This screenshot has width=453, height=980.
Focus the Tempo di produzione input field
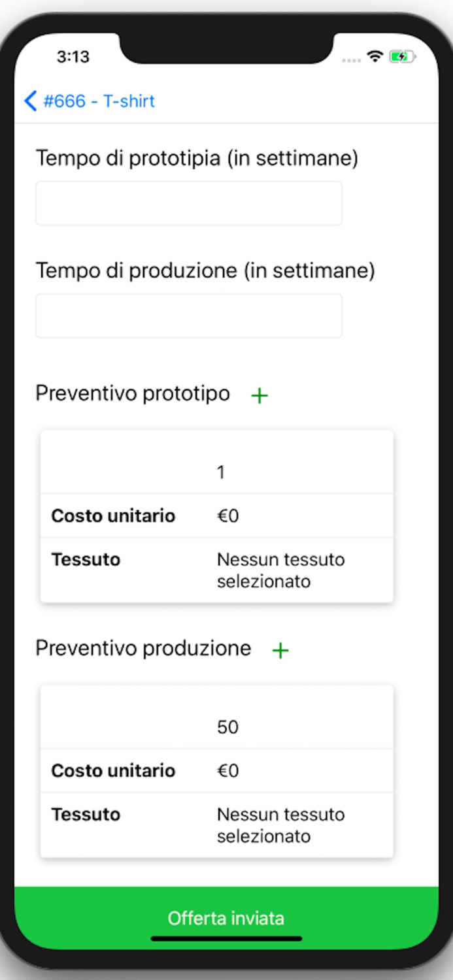point(188,316)
